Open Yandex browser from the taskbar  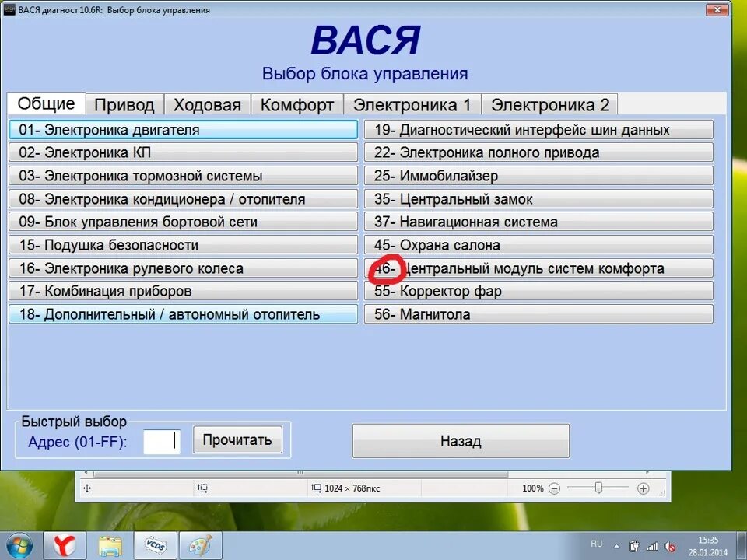click(65, 546)
